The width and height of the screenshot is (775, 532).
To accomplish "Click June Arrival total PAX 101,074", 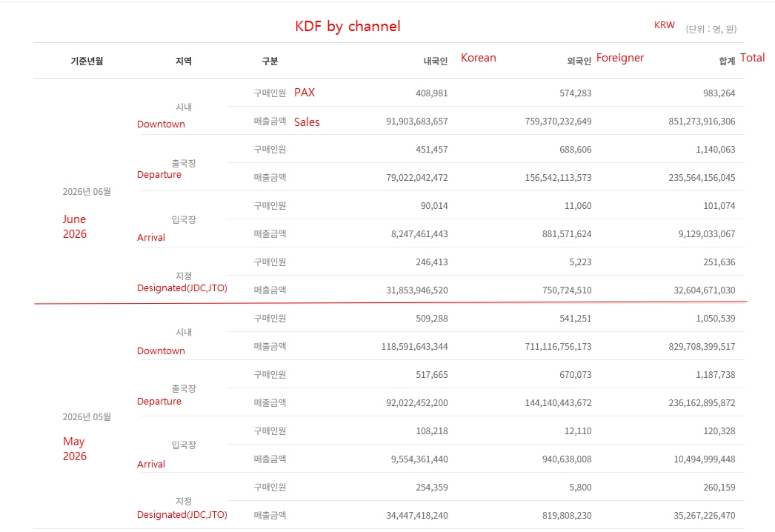I will pos(719,206).
